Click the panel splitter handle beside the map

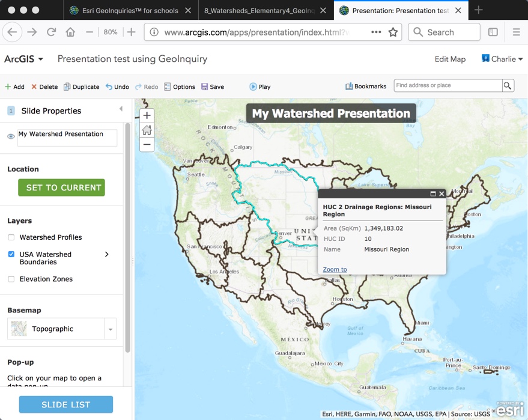click(x=133, y=260)
